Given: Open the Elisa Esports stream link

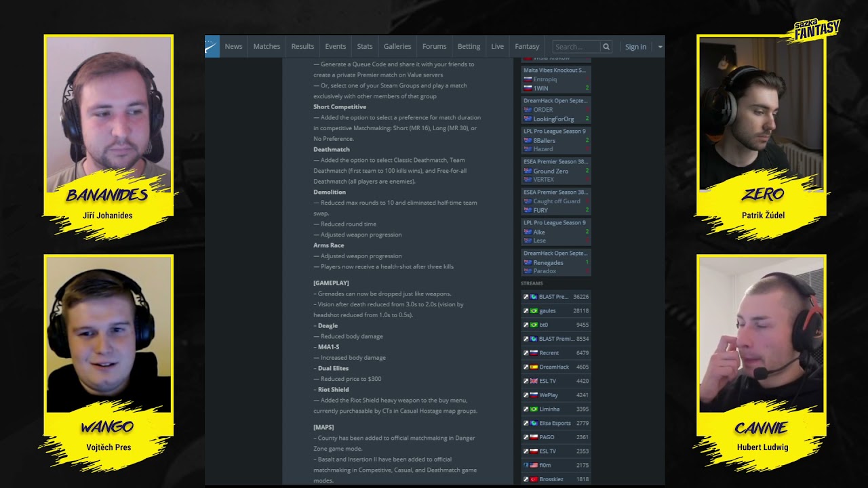Looking at the screenshot, I should [556, 423].
